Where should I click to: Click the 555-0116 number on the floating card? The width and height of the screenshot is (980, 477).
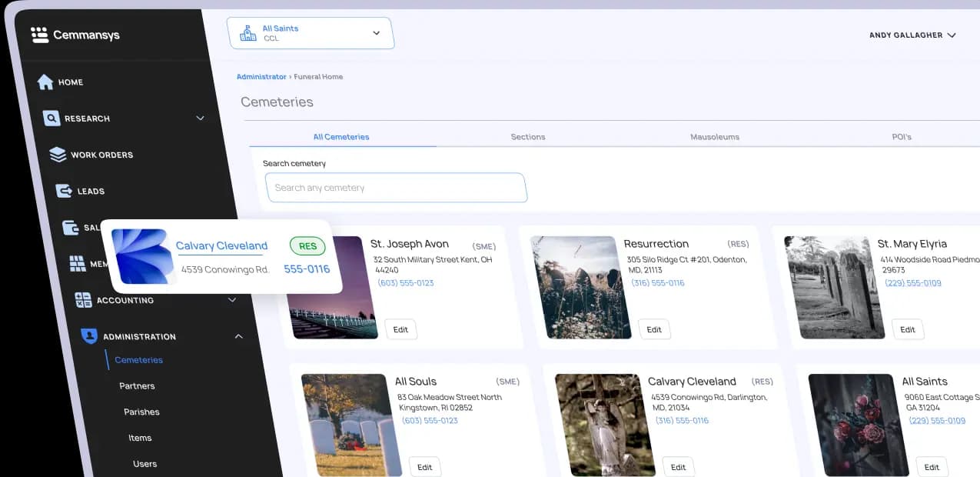click(x=307, y=269)
